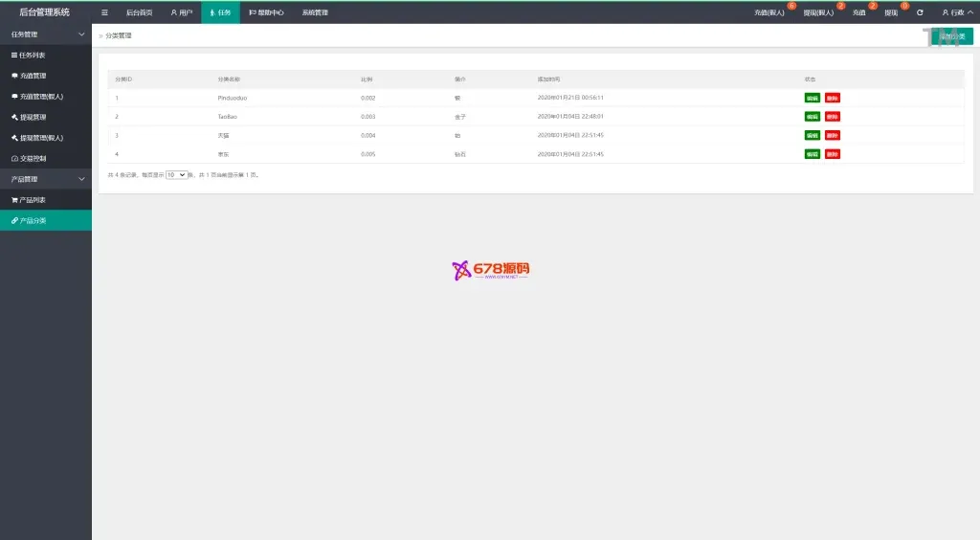Click the refresh icon in top bar
This screenshot has width=980, height=540.
[920, 12]
